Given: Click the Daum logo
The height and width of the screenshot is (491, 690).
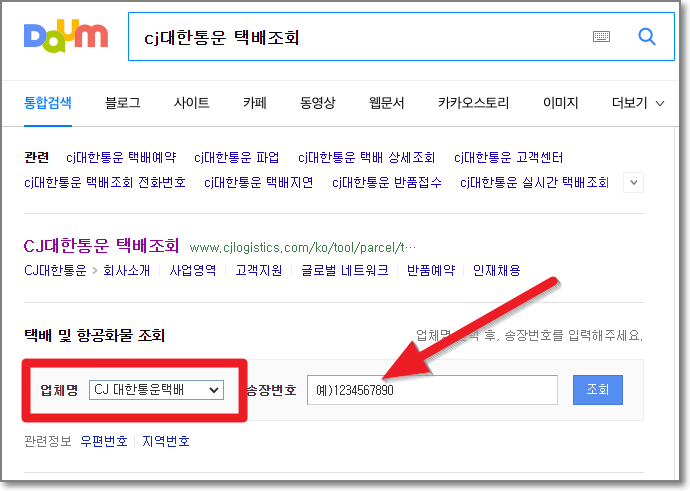Looking at the screenshot, I should pos(66,36).
